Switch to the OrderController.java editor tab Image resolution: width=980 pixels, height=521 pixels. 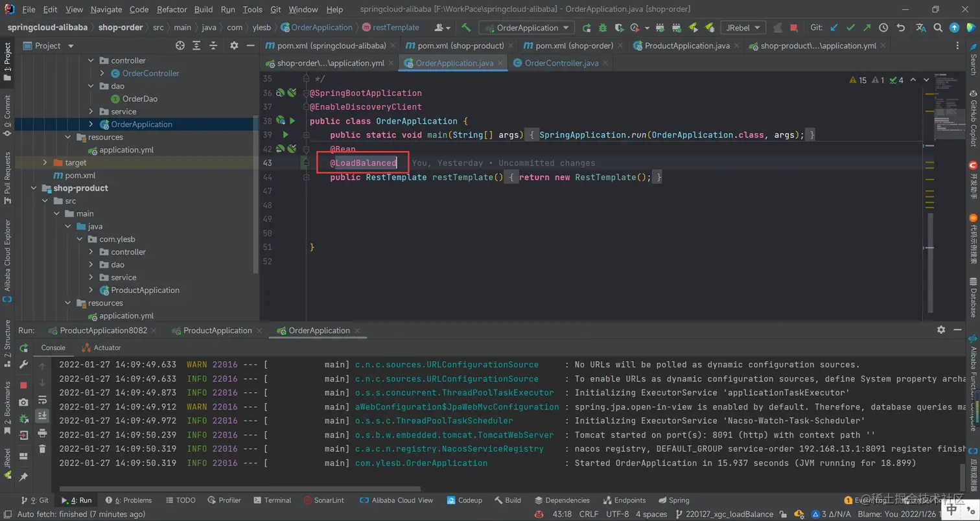[561, 63]
